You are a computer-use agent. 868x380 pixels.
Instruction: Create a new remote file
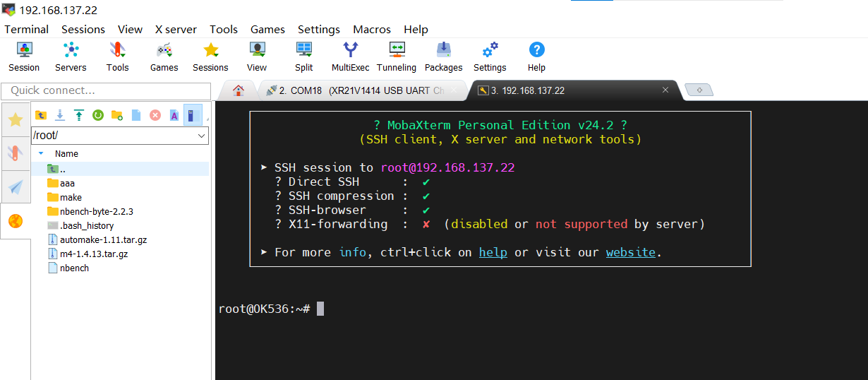[136, 115]
